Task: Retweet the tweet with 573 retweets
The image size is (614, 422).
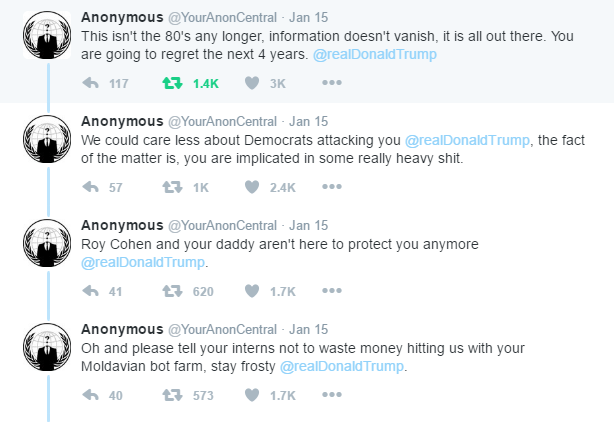Action: point(172,395)
